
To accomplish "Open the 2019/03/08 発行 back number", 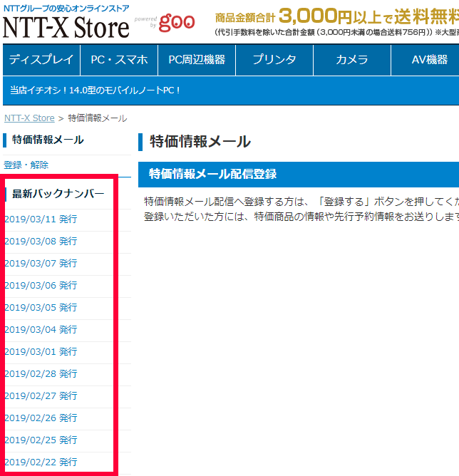I will point(41,242).
